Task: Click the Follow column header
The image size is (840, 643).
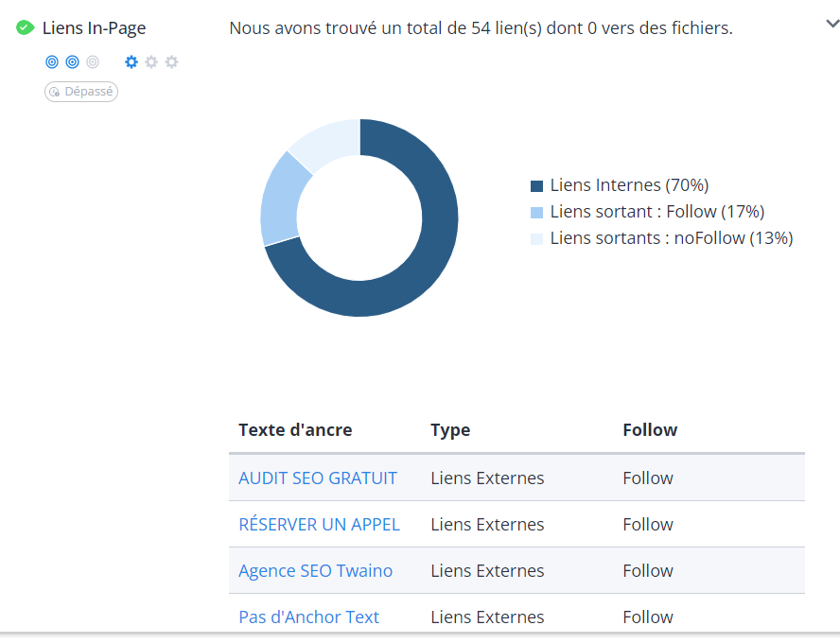Action: (x=650, y=430)
